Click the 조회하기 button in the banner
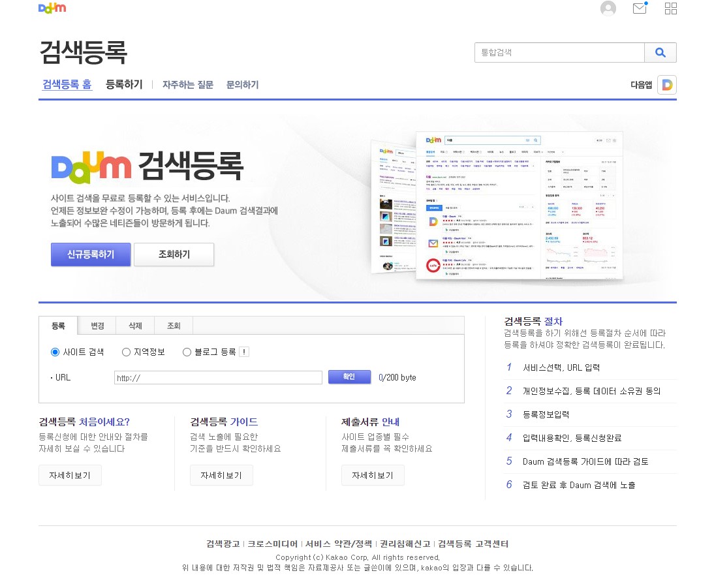Screen dimensions: 714x588 pyautogui.click(x=174, y=254)
